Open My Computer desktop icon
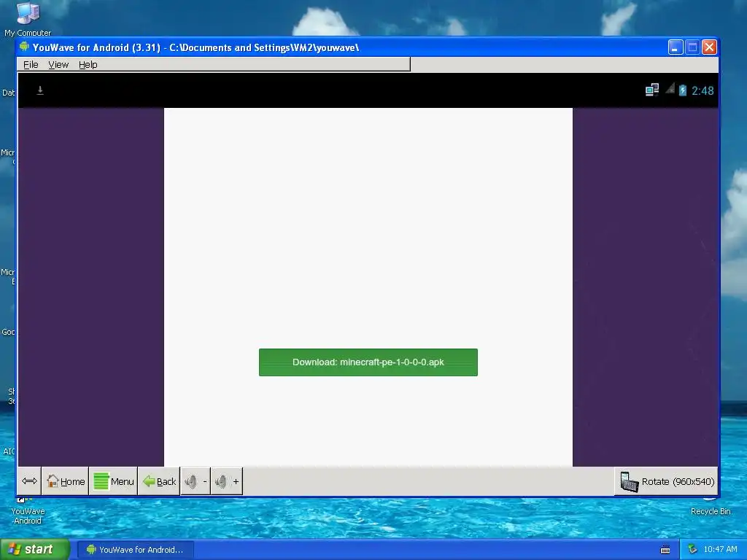Viewport: 747px width, 560px height. pos(28,19)
